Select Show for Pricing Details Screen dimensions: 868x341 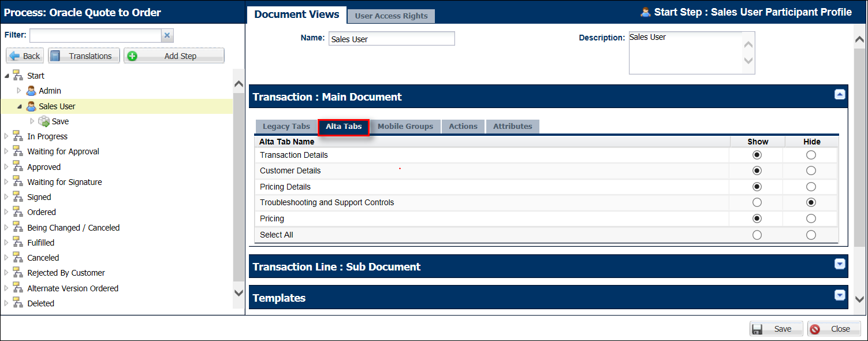[x=757, y=187]
